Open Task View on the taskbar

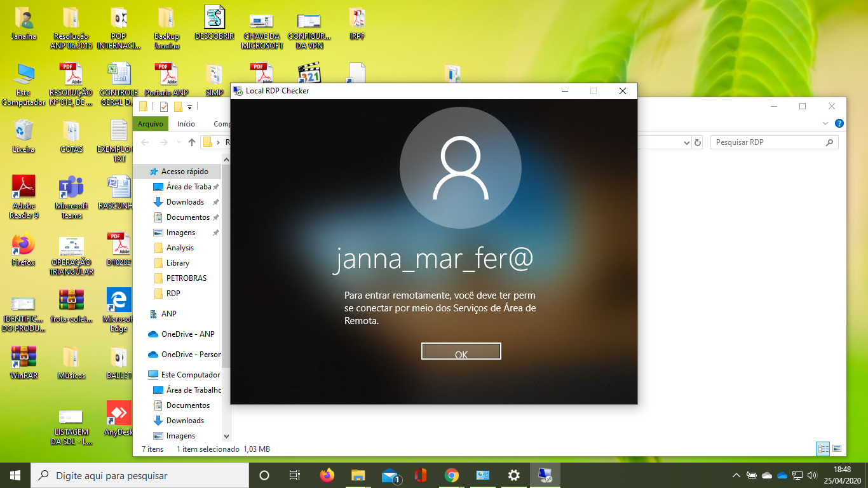click(x=295, y=475)
